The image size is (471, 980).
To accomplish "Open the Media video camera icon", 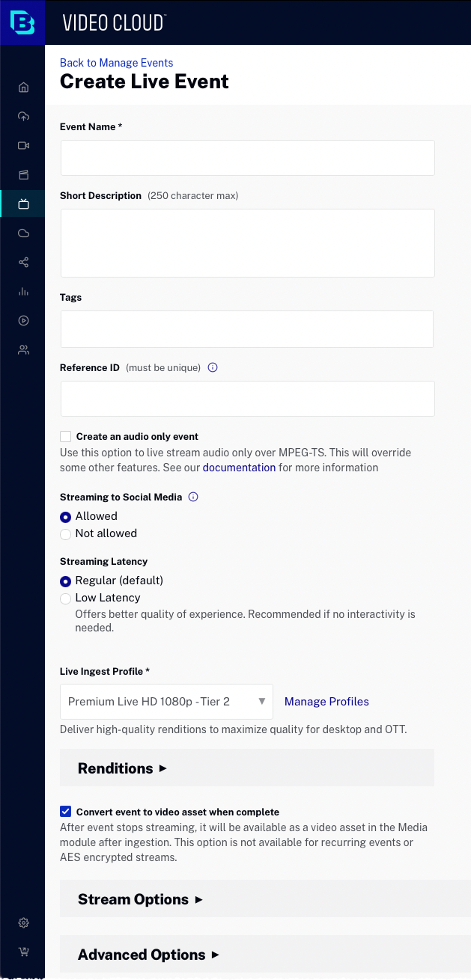I will [23, 146].
